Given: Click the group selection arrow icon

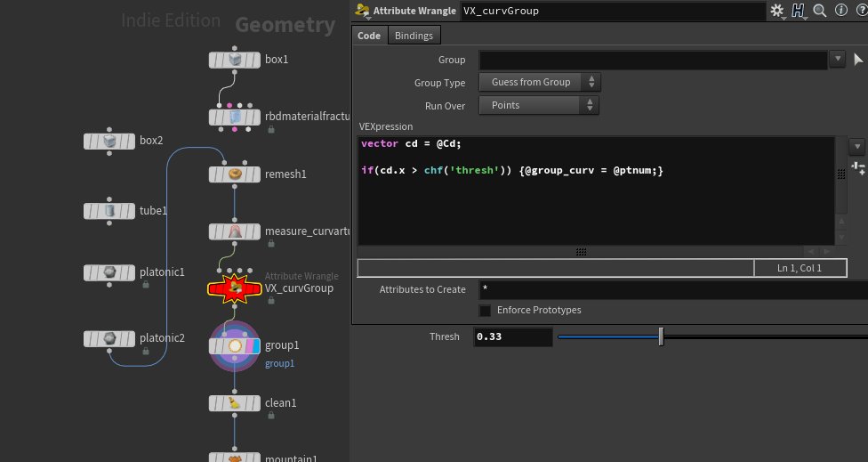Looking at the screenshot, I should (858, 60).
